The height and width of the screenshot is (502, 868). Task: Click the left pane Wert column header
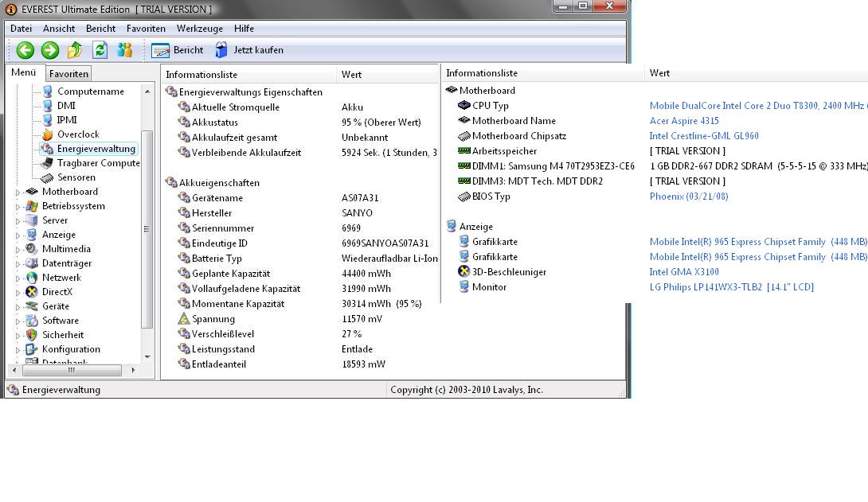click(387, 75)
